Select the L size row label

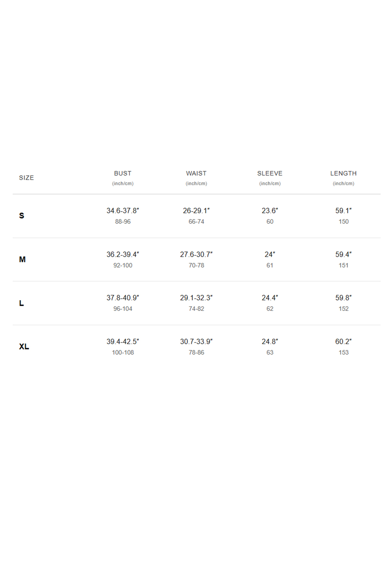[x=21, y=303]
